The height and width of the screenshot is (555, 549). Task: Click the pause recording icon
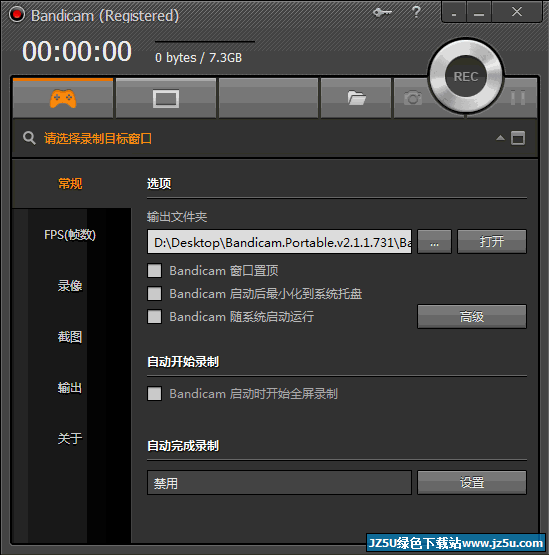tap(518, 97)
